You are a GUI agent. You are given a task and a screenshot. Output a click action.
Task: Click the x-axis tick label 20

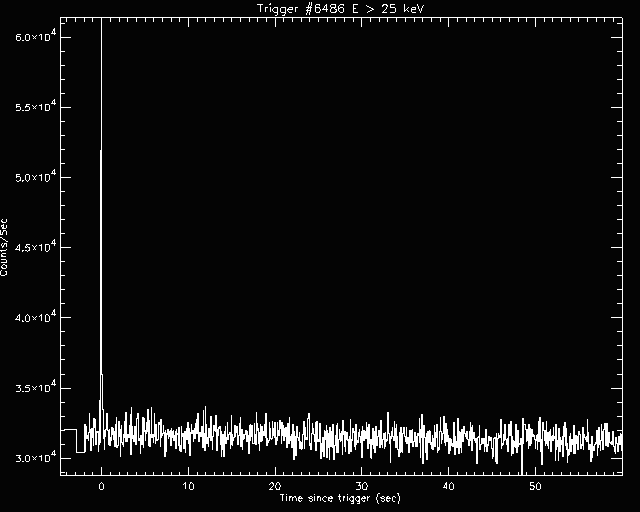click(275, 486)
